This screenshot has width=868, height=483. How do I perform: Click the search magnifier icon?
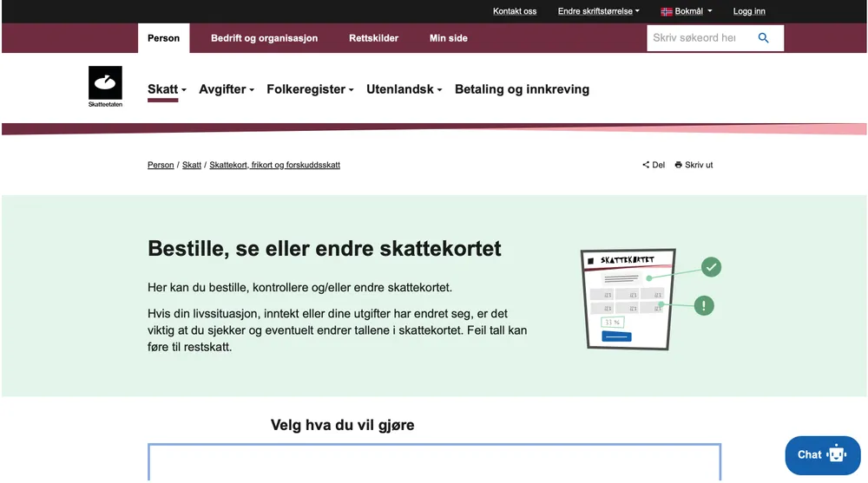(763, 38)
